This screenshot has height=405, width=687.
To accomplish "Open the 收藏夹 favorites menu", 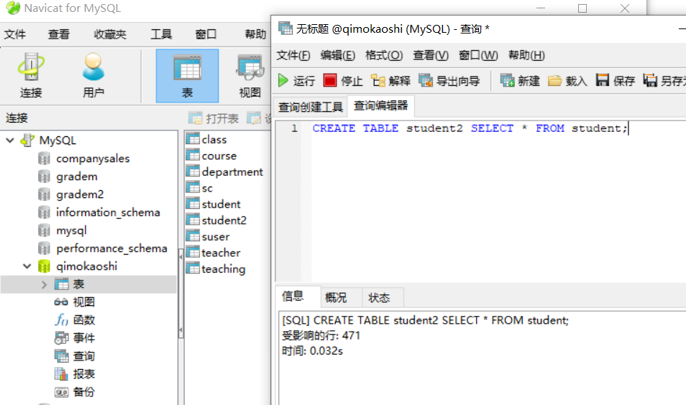I will tap(110, 34).
